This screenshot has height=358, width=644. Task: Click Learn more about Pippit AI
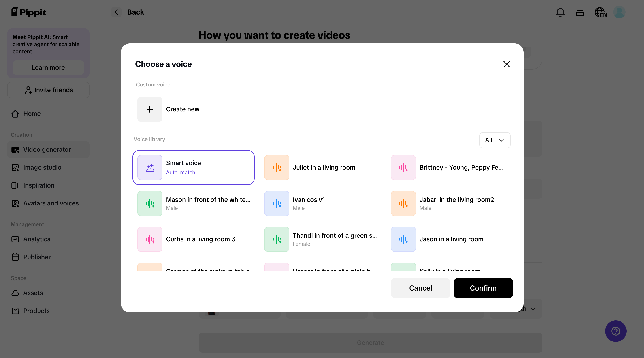pos(48,67)
